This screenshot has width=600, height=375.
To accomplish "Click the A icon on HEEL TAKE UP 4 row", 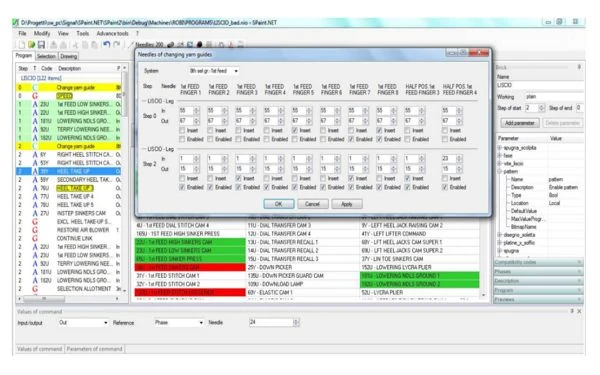I will click(x=35, y=196).
